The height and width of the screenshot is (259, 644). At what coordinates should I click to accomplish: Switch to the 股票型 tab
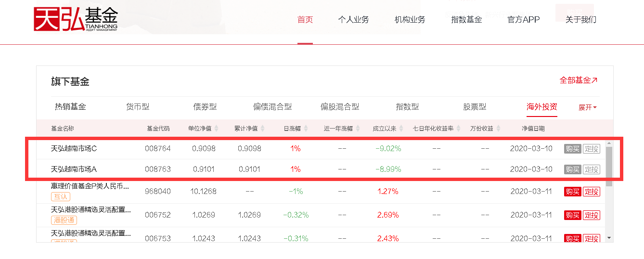coord(475,107)
